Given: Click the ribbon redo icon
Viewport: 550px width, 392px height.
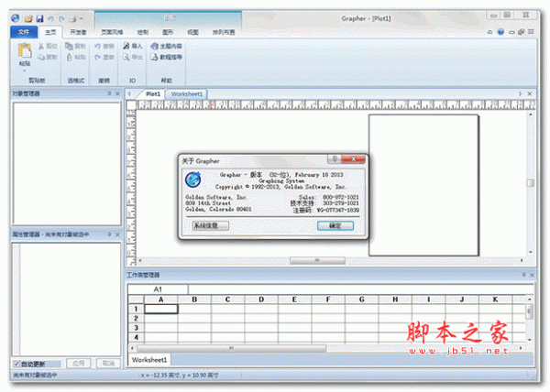Looking at the screenshot, I should (97, 57).
